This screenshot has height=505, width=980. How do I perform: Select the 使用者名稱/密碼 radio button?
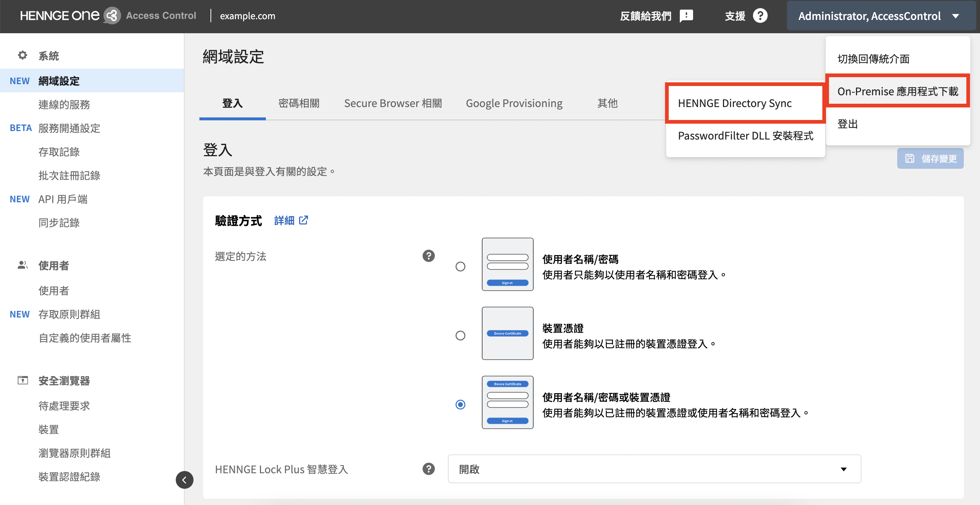click(x=460, y=267)
